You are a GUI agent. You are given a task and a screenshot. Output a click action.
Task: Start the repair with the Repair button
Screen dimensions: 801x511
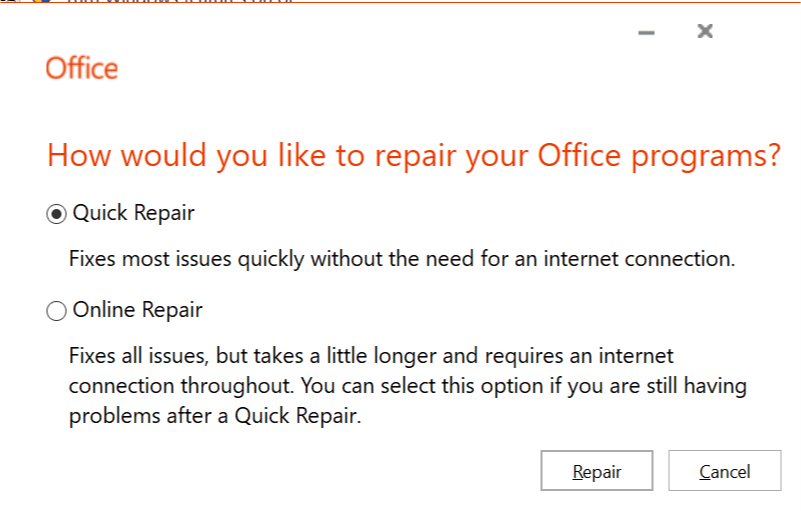click(597, 471)
